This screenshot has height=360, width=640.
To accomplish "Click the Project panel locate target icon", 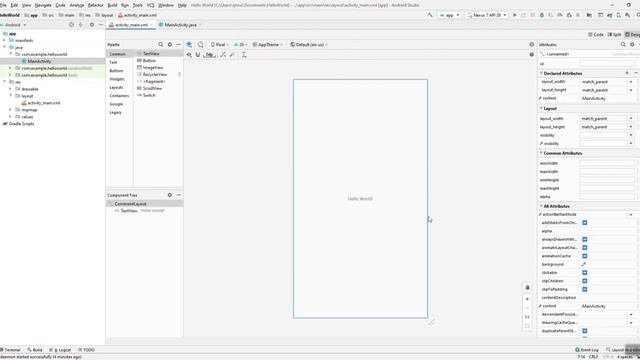I will 71,25.
